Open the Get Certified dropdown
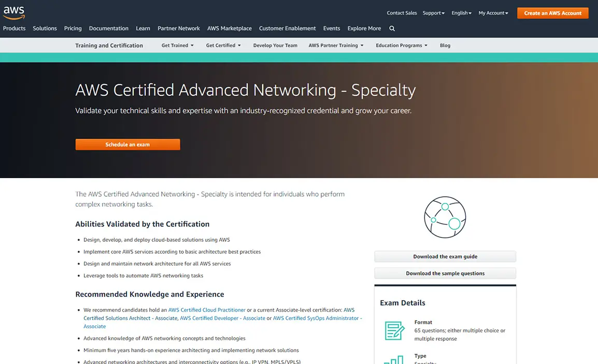This screenshot has height=364, width=598. (x=223, y=46)
